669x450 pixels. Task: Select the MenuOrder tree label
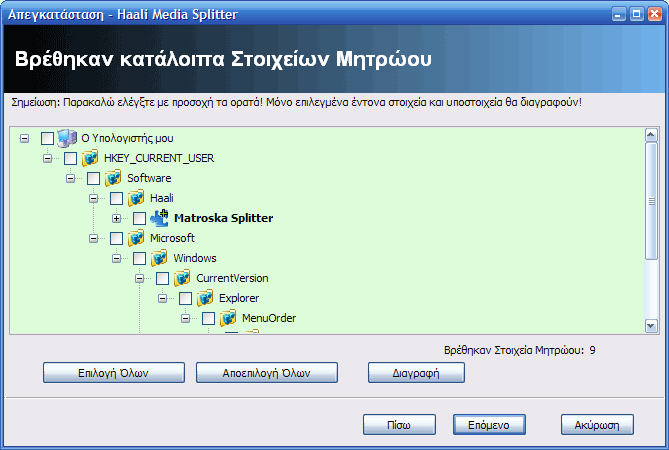coord(269,318)
